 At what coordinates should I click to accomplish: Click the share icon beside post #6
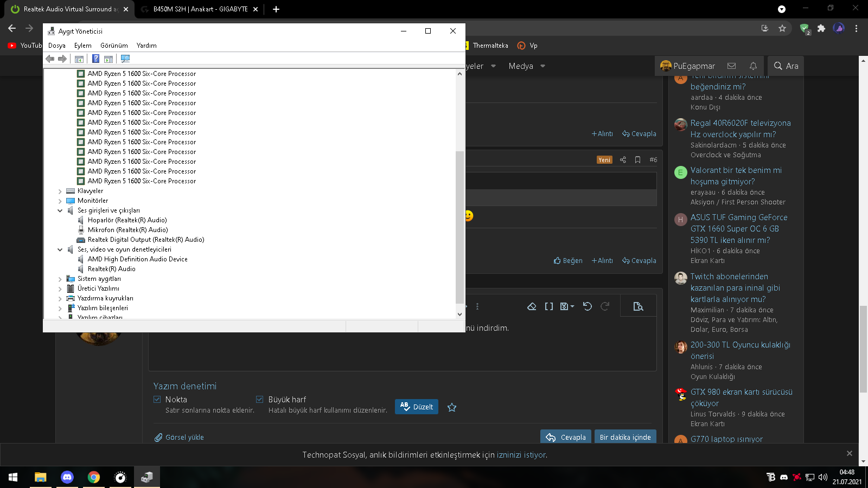[x=623, y=160]
